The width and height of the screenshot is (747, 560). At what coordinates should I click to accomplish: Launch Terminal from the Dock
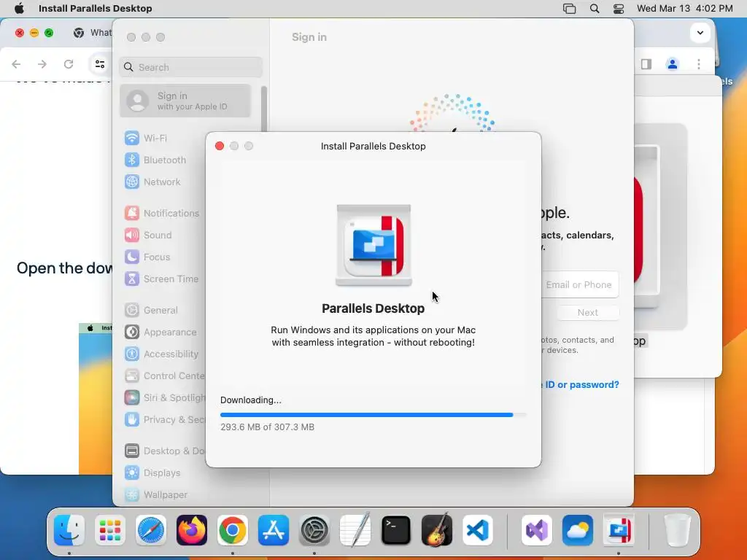point(396,530)
